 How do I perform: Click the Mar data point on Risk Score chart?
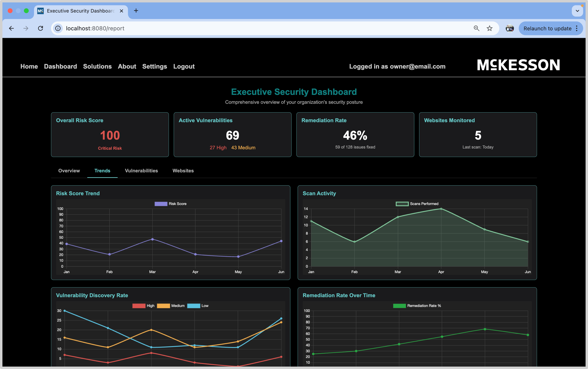point(152,239)
